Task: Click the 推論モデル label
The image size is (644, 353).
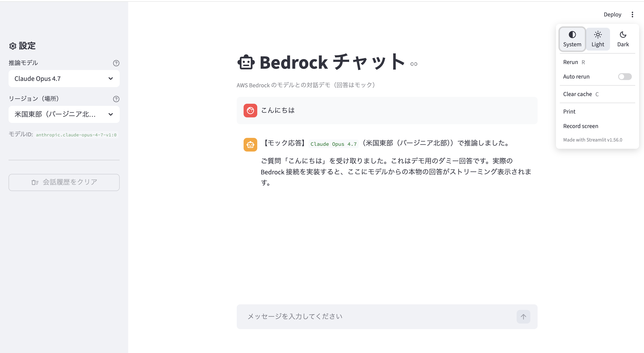Action: (23, 63)
